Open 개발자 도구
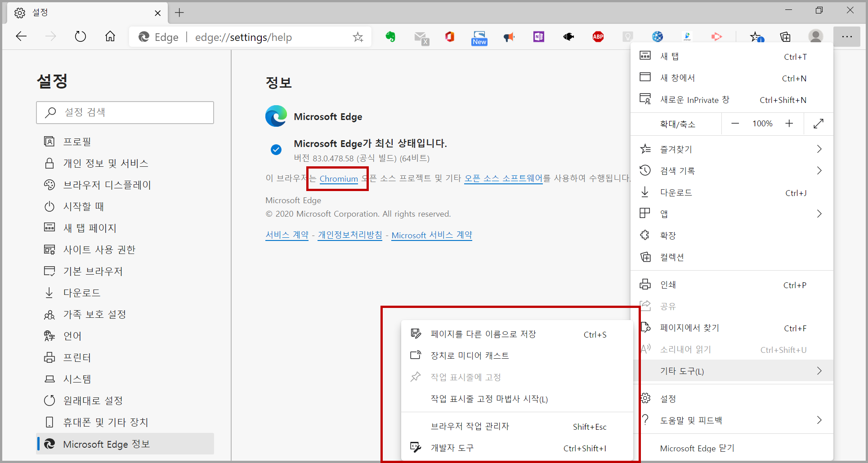The height and width of the screenshot is (463, 868). (x=517, y=448)
